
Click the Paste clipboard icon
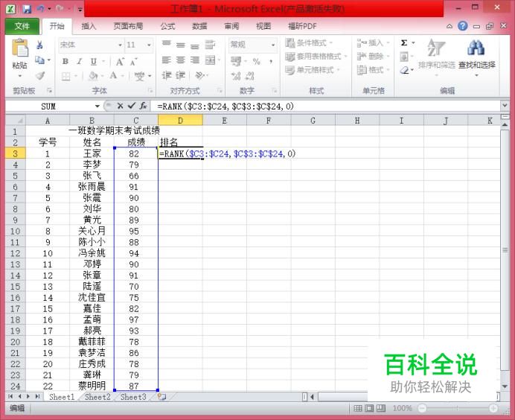[19, 48]
